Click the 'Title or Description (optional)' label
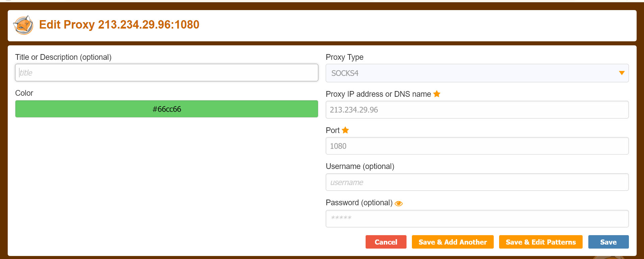Viewport: 644px width, 259px height. click(x=63, y=57)
